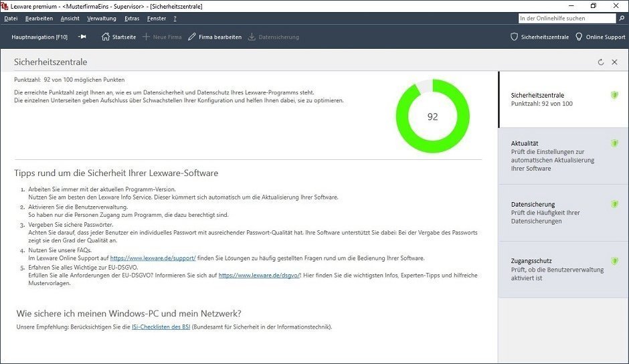Click the green shield beside Datensicherung
Viewport: 629px width, 364px height.
[614, 204]
